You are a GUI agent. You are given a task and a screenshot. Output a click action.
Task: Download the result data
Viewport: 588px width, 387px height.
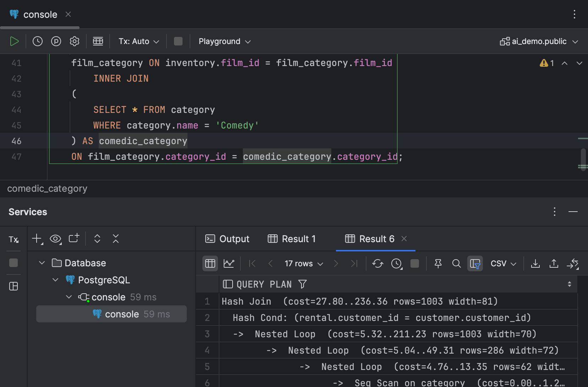coord(535,263)
